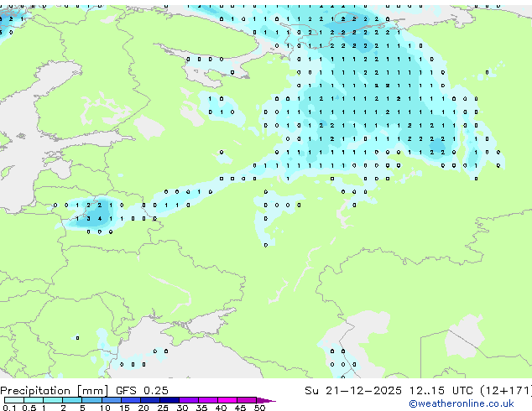Click the '35' legend scale label
The height and width of the screenshot is (411, 532).
pos(201,408)
